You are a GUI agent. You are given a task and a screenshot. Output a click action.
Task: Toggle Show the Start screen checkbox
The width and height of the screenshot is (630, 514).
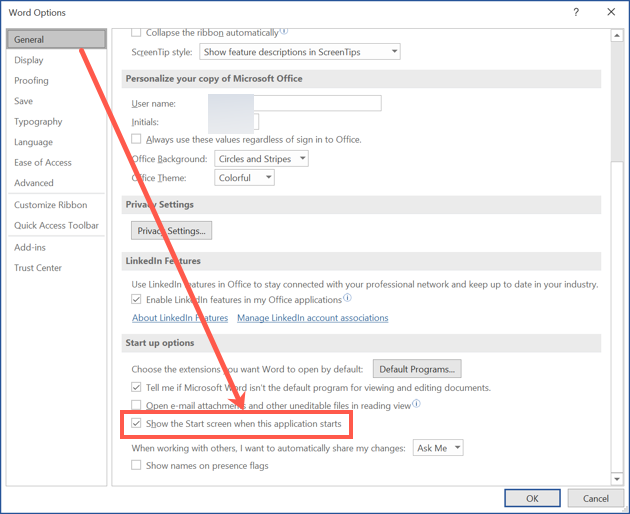pyautogui.click(x=137, y=424)
